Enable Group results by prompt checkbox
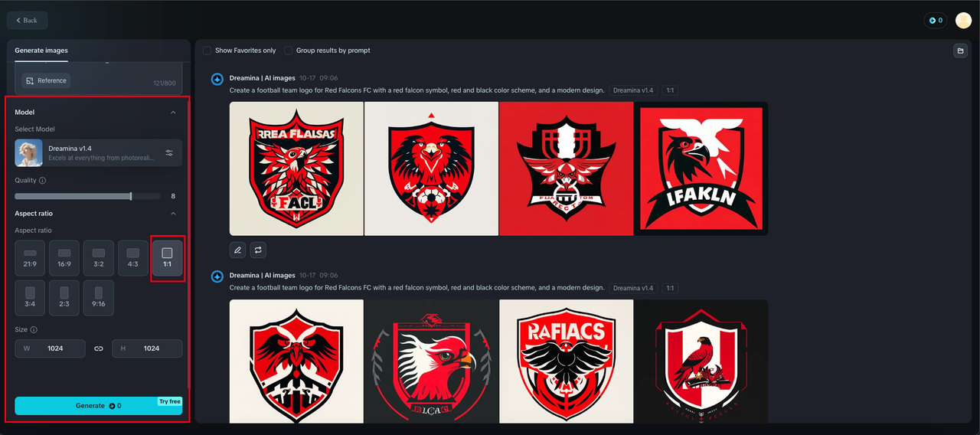 (x=289, y=51)
